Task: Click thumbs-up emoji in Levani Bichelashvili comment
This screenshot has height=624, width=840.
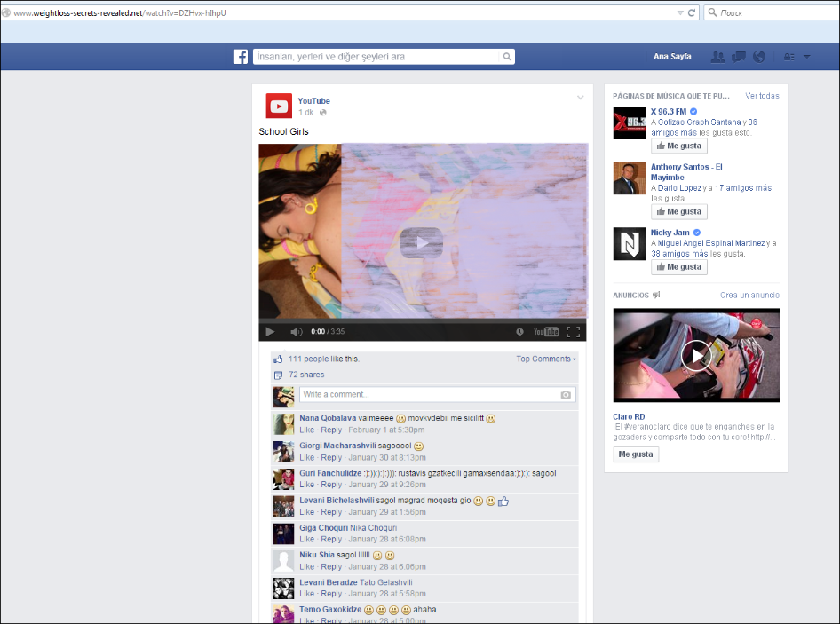Action: (503, 502)
